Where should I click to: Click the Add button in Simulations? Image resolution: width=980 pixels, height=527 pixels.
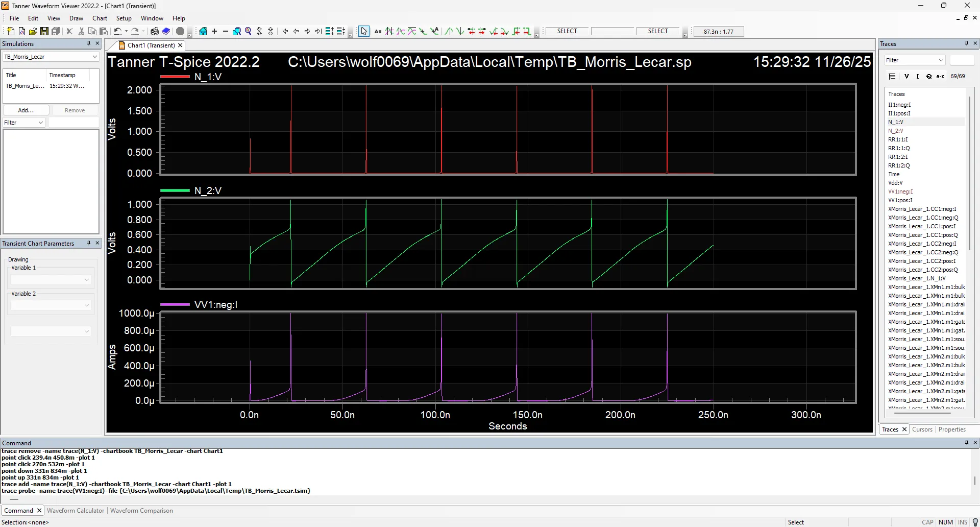point(26,110)
